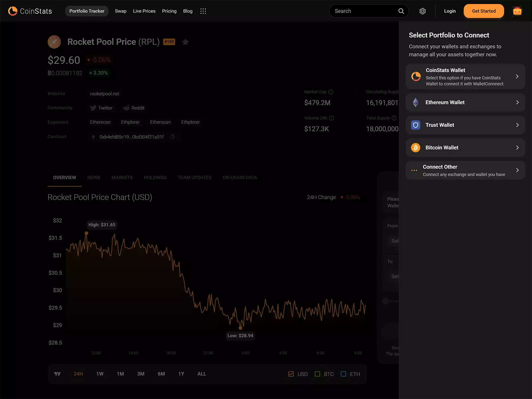Expand Ethereum Wallet chevron
532x399 pixels.
pos(517,102)
